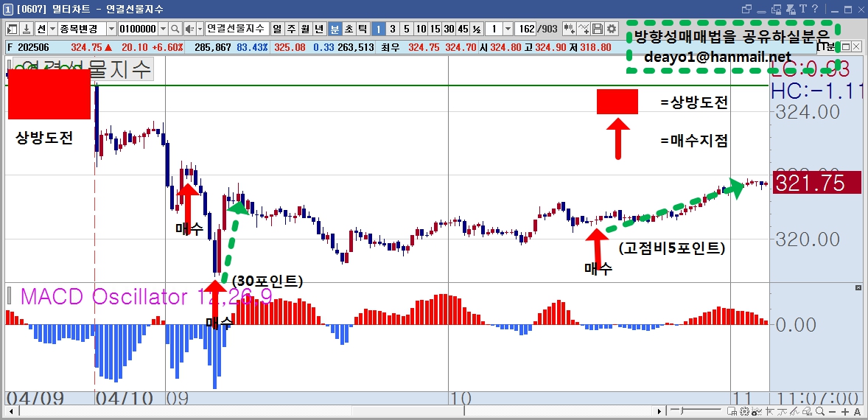This screenshot has height=420, width=868.
Task: Choose the 10-minute interval button
Action: coord(421,29)
